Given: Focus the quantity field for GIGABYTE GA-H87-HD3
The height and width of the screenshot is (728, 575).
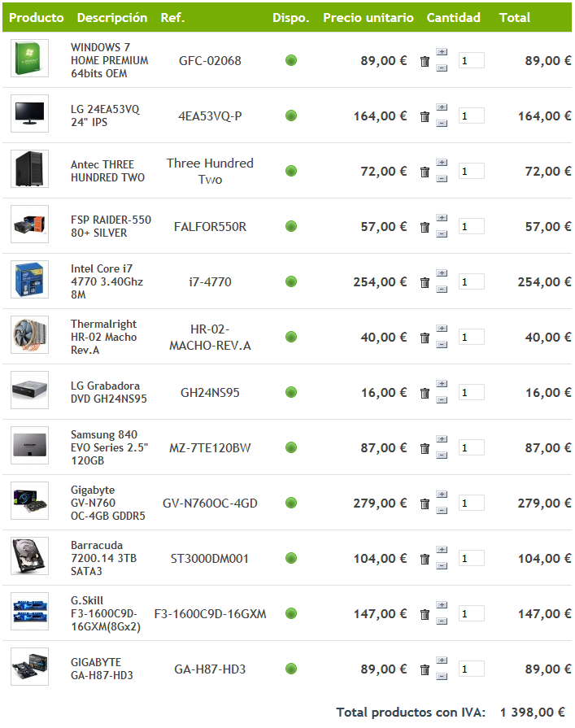Looking at the screenshot, I should 471,669.
